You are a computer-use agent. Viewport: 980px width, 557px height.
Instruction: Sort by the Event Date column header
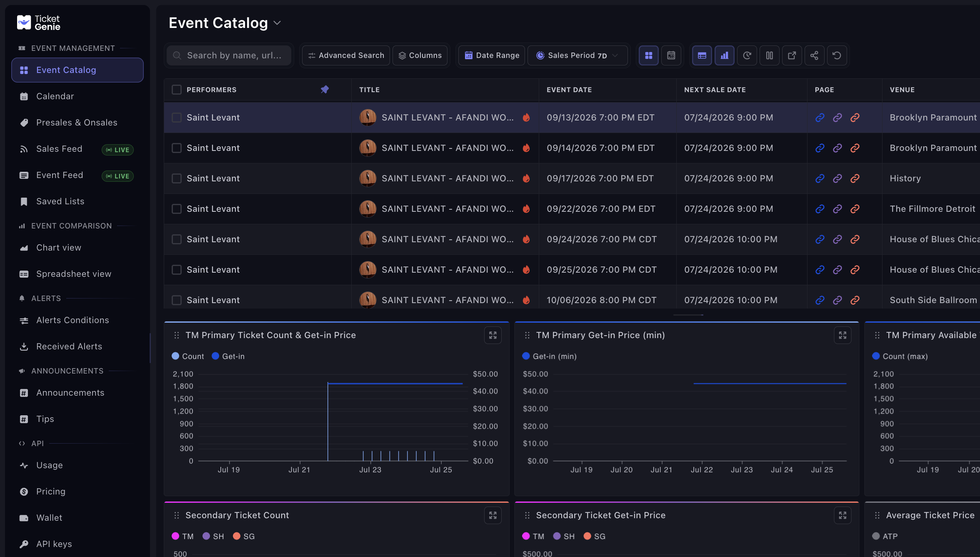click(569, 90)
